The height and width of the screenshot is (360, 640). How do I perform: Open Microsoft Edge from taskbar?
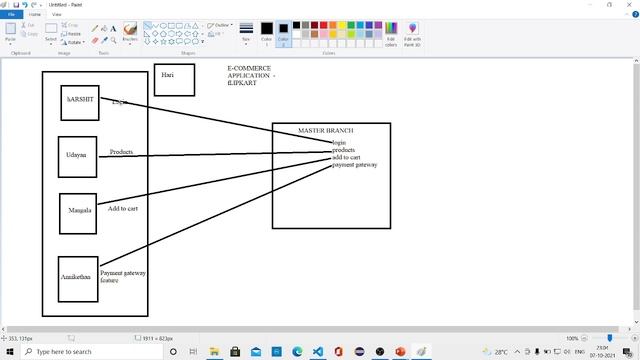pyautogui.click(x=297, y=351)
